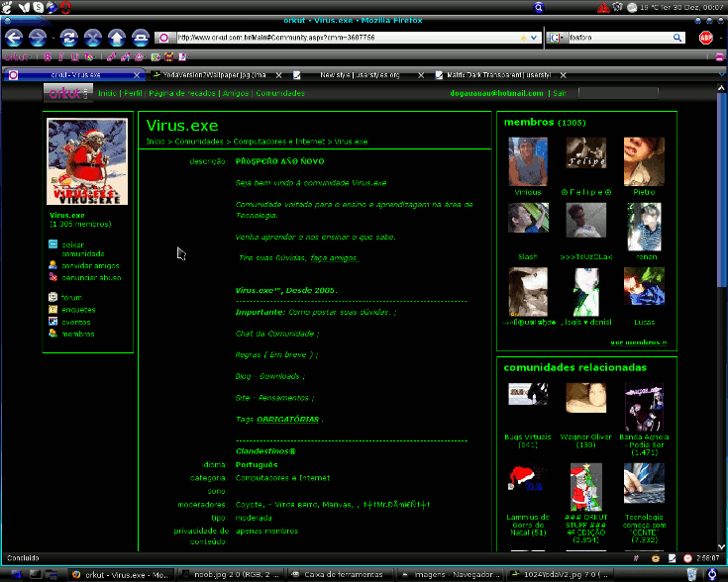Click the up-arrow Home toolbar button
Viewport: 728px width, 582px height.
pos(117,38)
